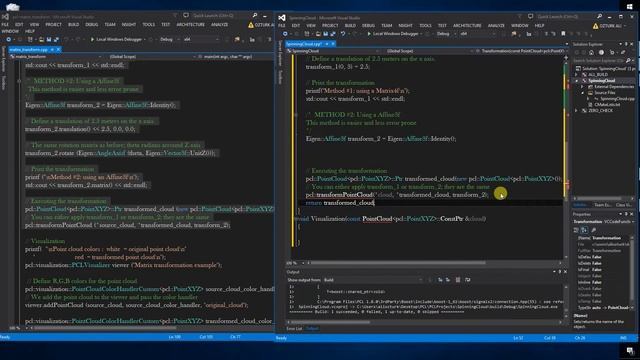Click Pending Changes Filter icon in Solution Explorer

click(x=601, y=53)
